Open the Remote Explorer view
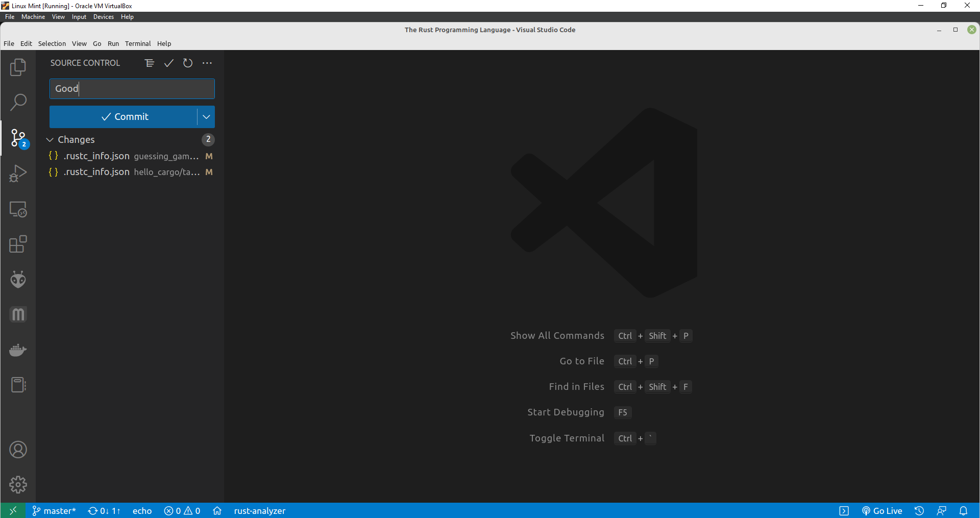The width and height of the screenshot is (980, 518). click(18, 209)
